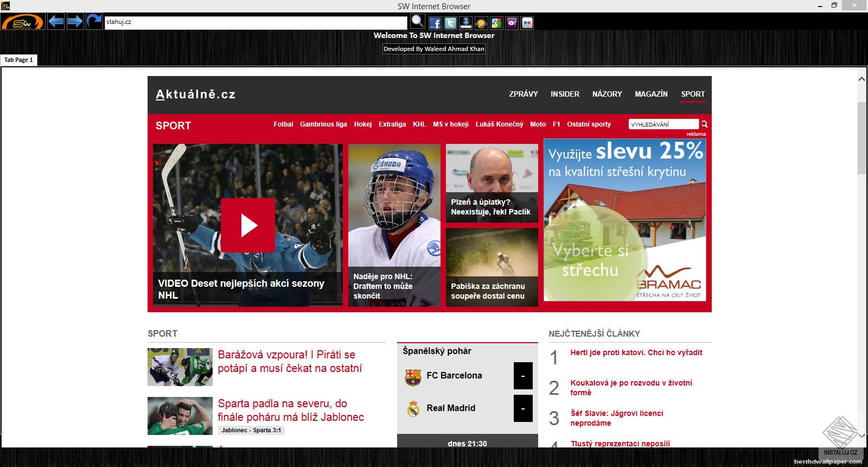This screenshot has width=868, height=467.
Task: Go to MS v hokeji subsection
Action: [451, 124]
